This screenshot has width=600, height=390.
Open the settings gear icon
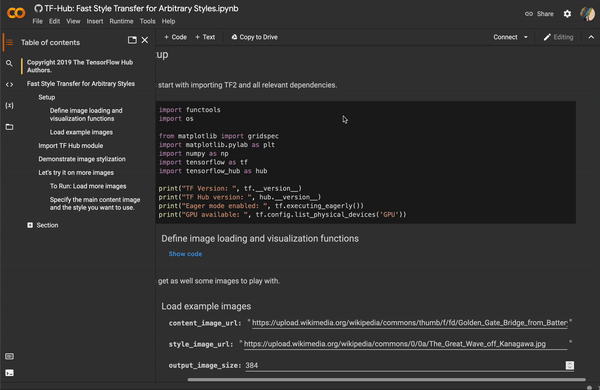point(567,14)
